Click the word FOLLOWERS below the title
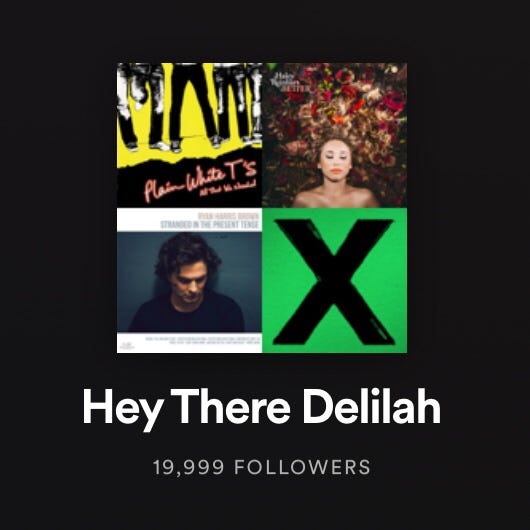Image resolution: width=530 pixels, height=530 pixels. [303, 467]
